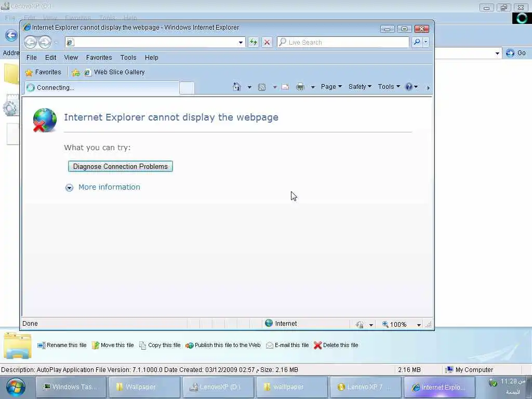
Task: Click the RSS Feeds icon
Action: [x=262, y=87]
